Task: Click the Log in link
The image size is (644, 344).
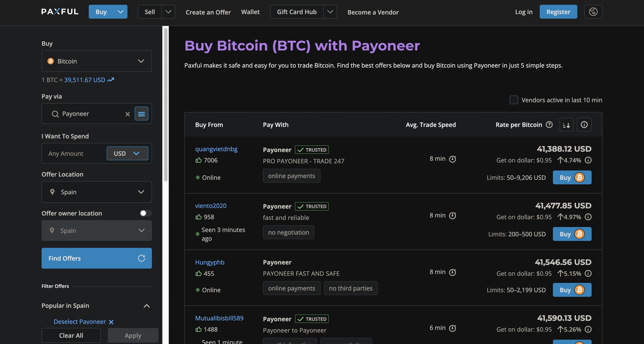Action: [x=524, y=12]
